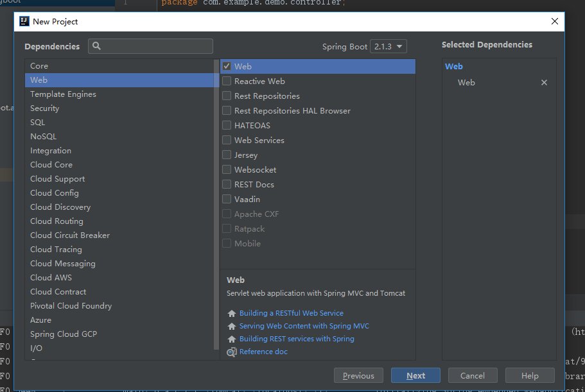Pick the Cloud Tracing category
The width and height of the screenshot is (585, 392).
tap(119, 250)
